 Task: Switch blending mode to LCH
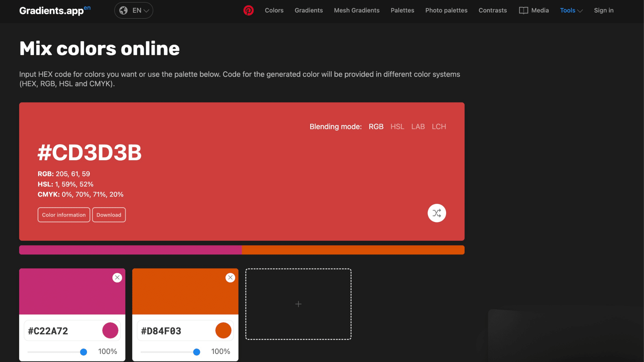(x=439, y=127)
